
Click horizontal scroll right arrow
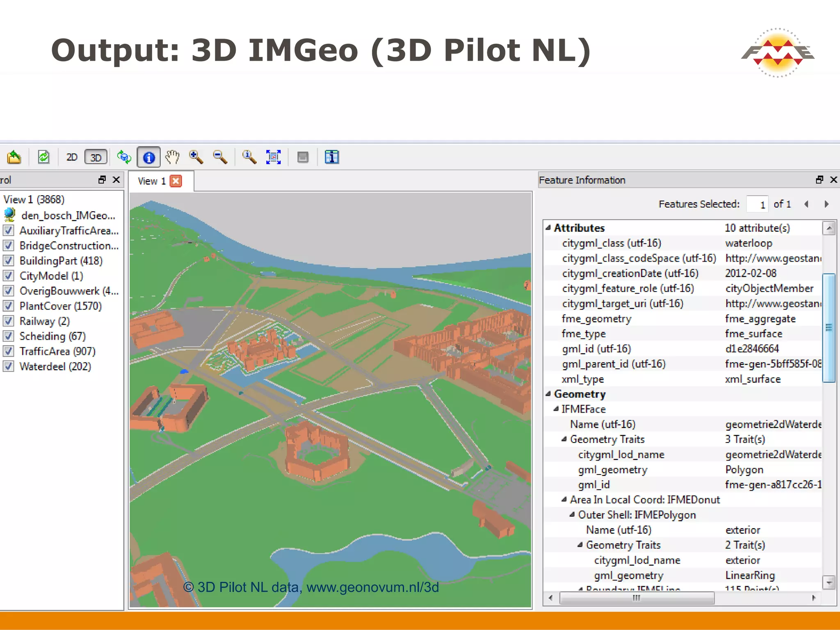click(x=814, y=598)
